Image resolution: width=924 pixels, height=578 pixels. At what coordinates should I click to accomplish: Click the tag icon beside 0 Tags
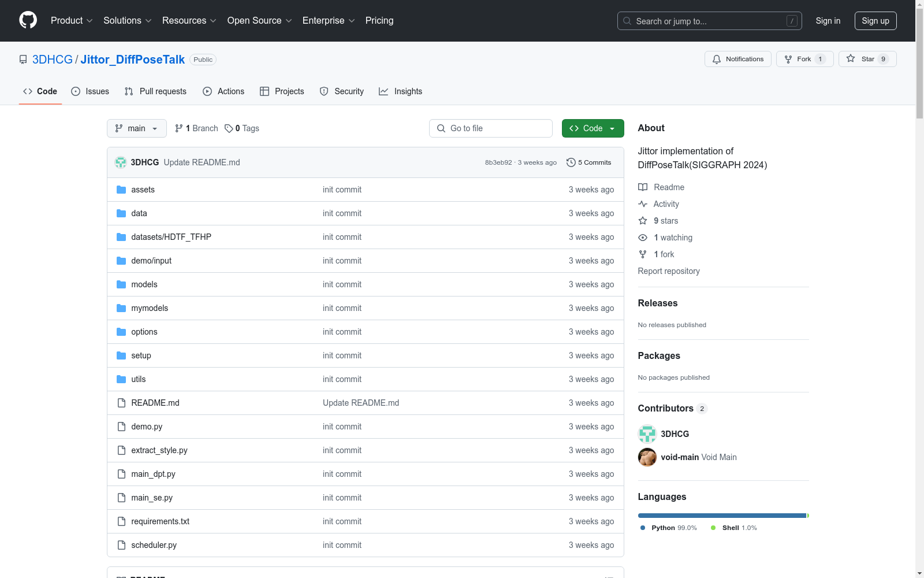pyautogui.click(x=229, y=128)
